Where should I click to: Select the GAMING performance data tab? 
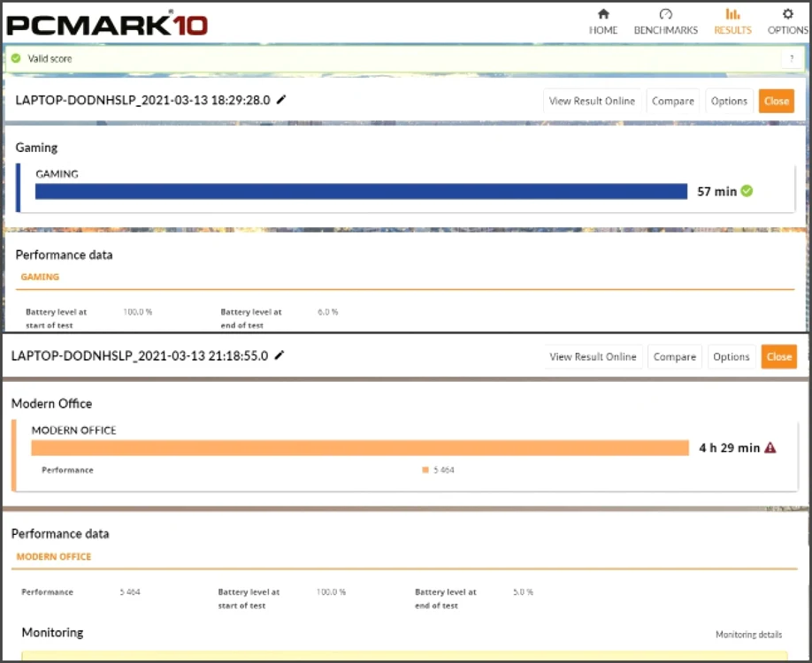click(x=40, y=277)
